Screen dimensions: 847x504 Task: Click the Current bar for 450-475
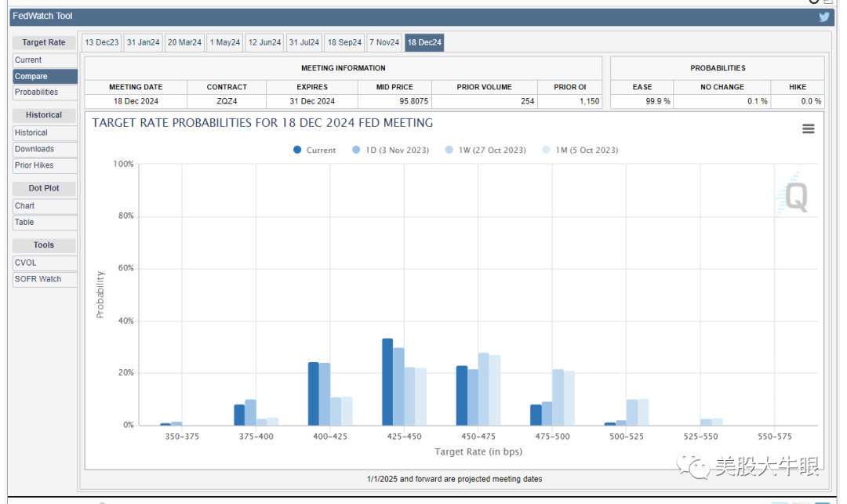point(462,396)
